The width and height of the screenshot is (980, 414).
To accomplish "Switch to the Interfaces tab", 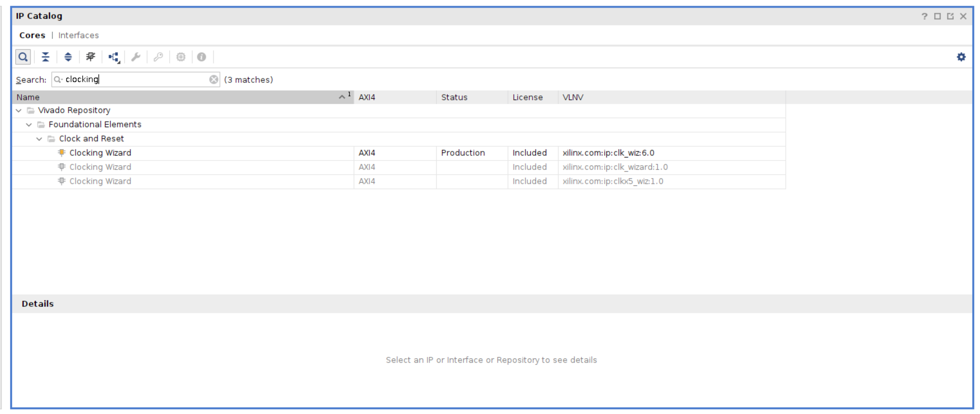I will [78, 35].
